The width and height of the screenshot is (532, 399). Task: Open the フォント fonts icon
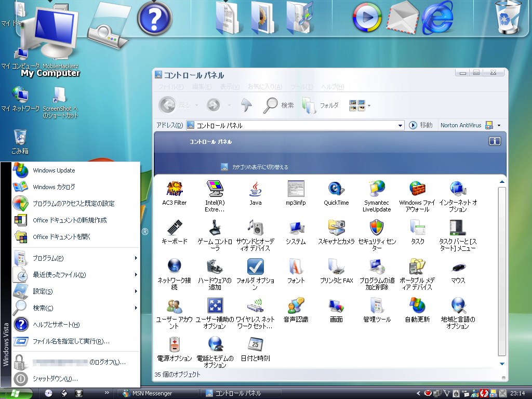pos(296,267)
